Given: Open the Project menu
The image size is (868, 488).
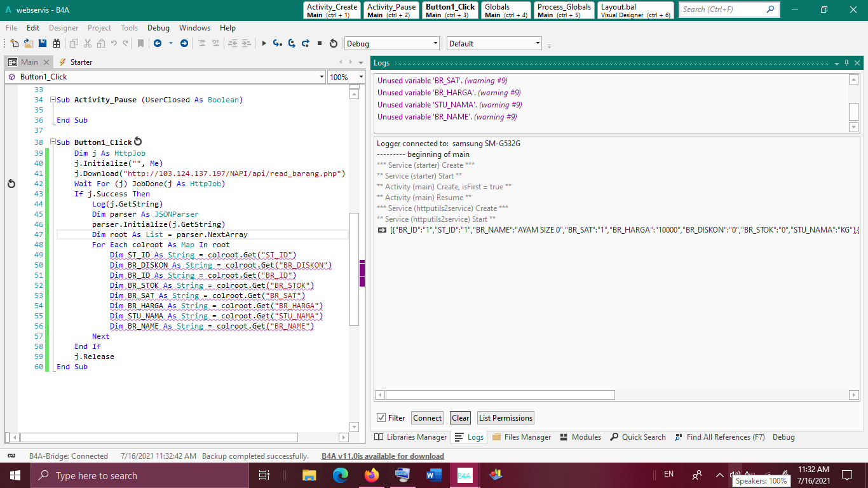Looking at the screenshot, I should coord(99,28).
